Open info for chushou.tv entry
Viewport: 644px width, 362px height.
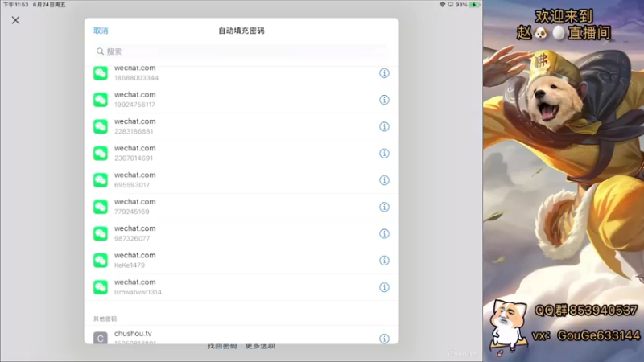pos(384,339)
